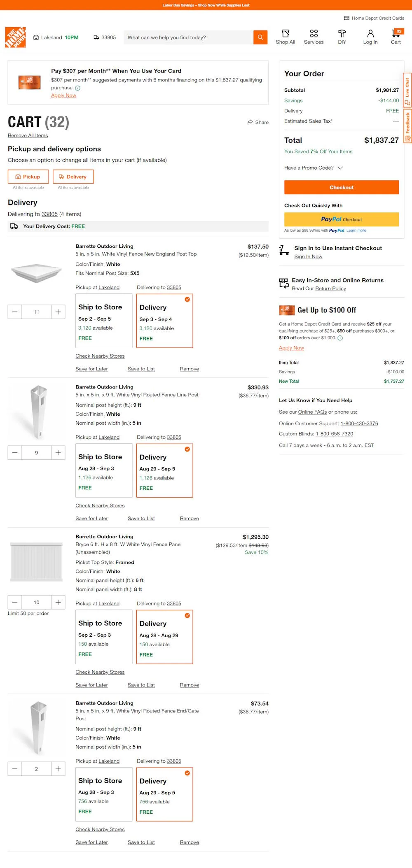Click the Share arrow icon

[x=250, y=122]
